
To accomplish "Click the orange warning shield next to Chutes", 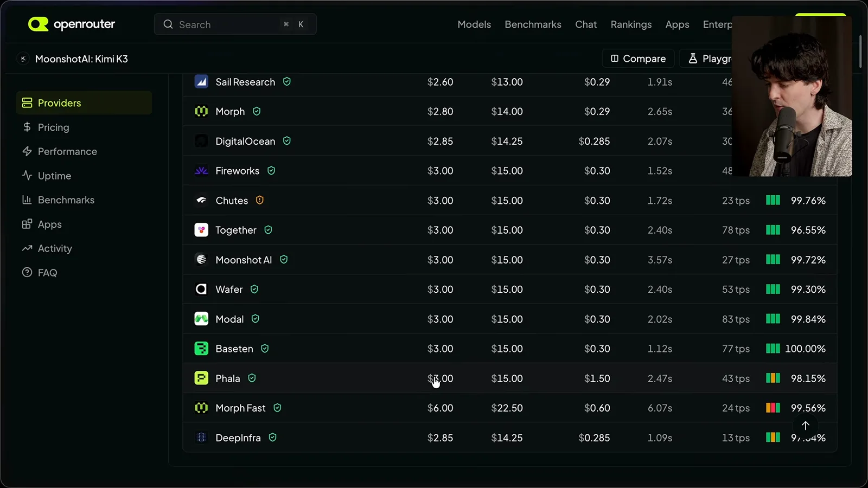I will [x=260, y=200].
